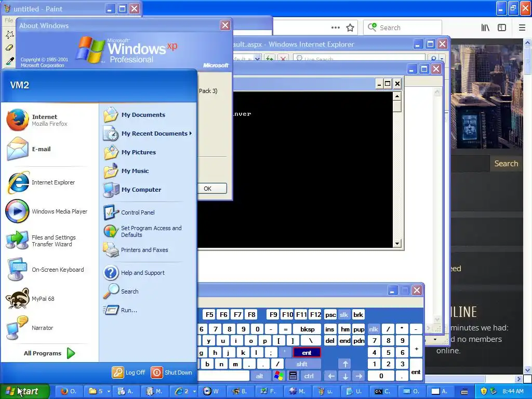
Task: Switch to command prompt taskbar button
Action: pyautogui.click(x=383, y=392)
